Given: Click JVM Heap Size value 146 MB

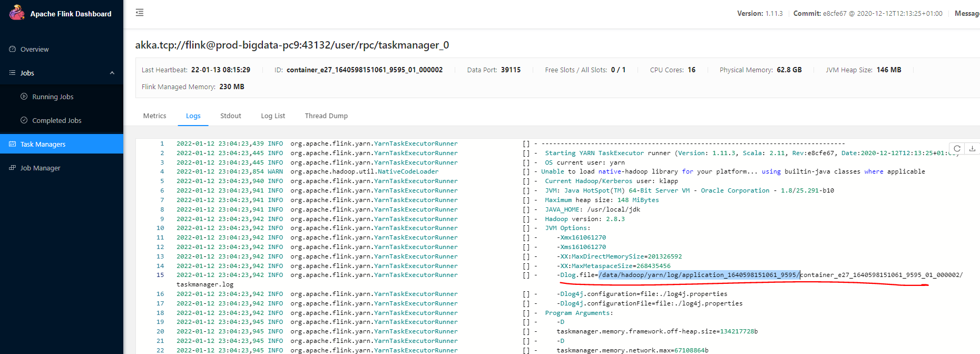Looking at the screenshot, I should pos(889,70).
